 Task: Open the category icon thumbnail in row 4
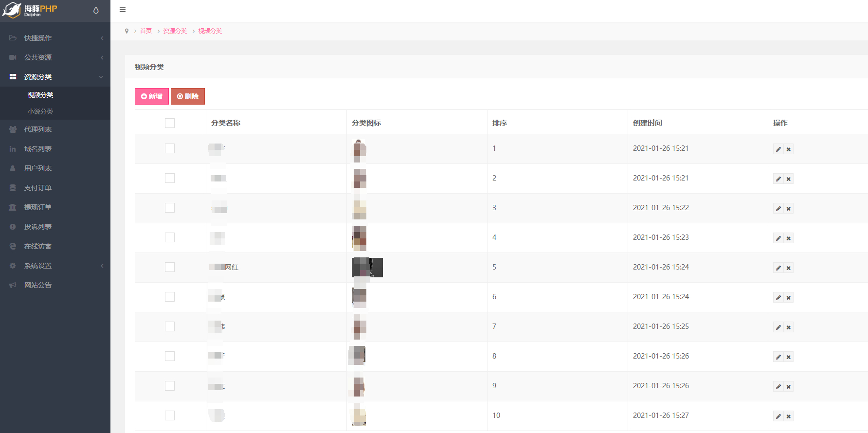(x=359, y=238)
